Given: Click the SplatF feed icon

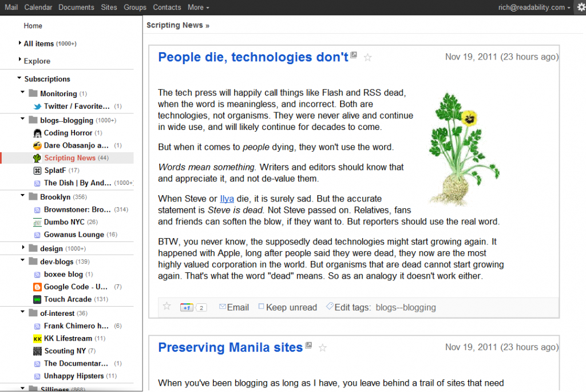Looking at the screenshot, I should 37,171.
